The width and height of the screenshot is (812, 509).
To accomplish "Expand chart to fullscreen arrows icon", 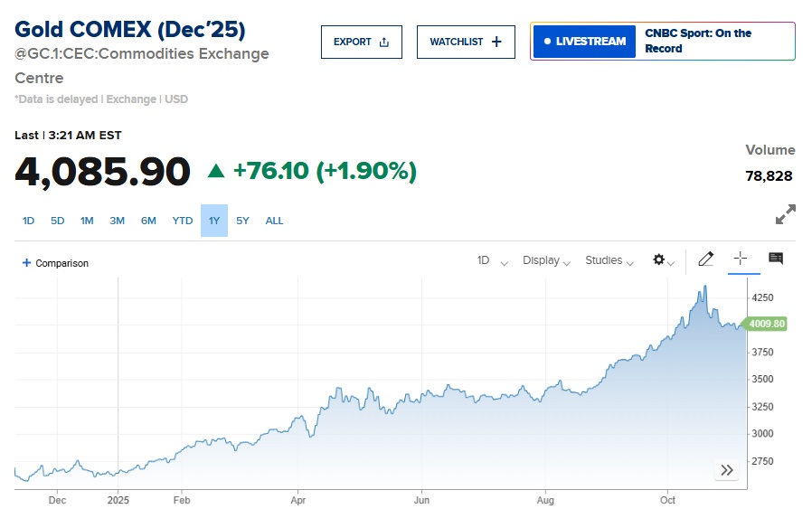I will 785,214.
